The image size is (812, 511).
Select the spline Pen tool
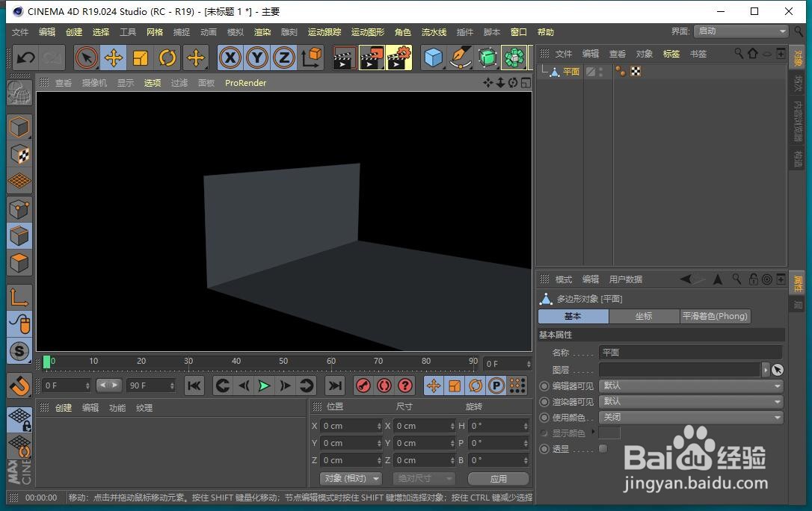[x=461, y=58]
